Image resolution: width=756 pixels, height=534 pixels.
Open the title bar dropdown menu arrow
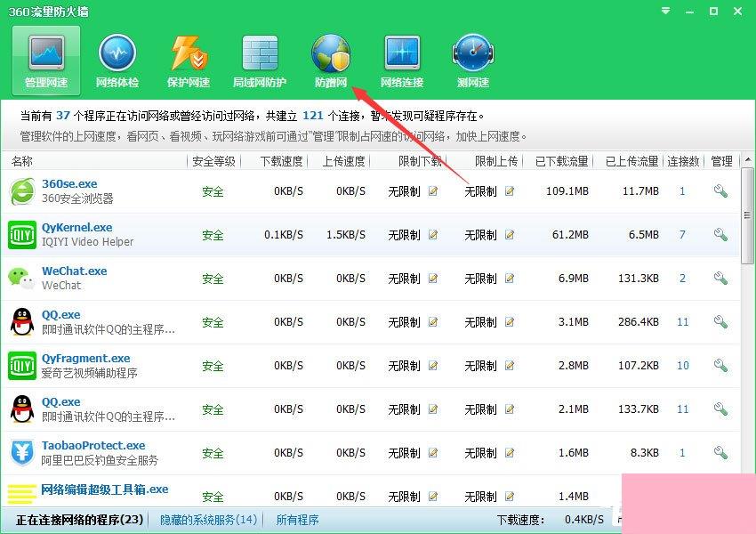coord(666,11)
